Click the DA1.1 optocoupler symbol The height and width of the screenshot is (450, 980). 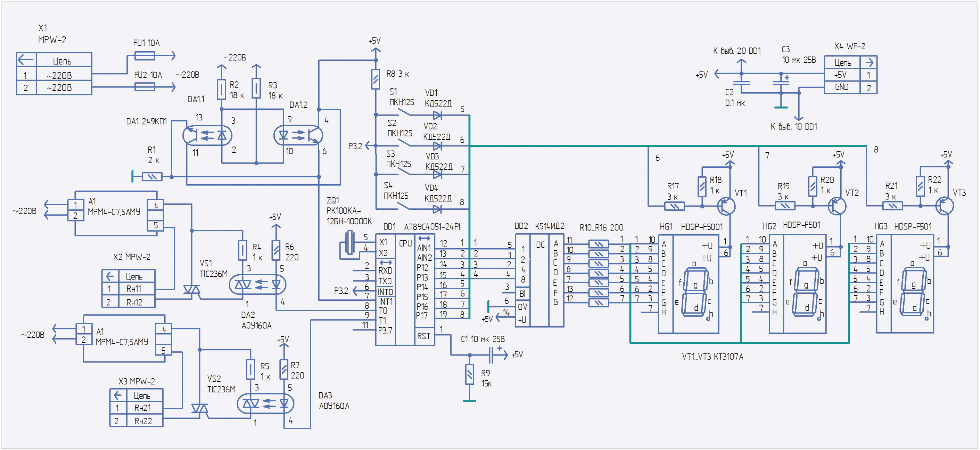(207, 135)
